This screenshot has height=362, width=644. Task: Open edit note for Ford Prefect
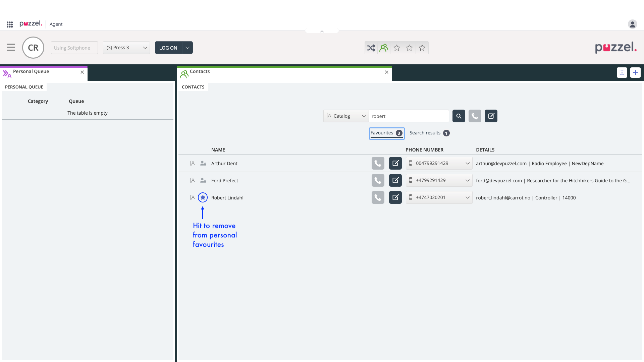(x=395, y=180)
